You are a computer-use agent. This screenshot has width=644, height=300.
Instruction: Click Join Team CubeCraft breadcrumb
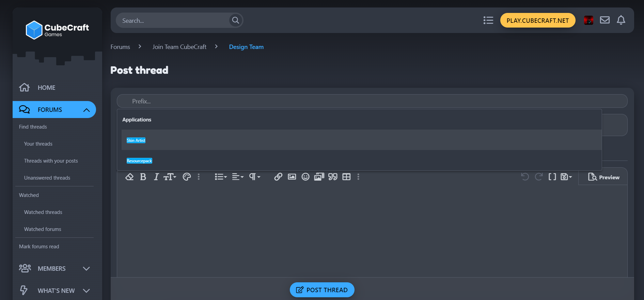tap(179, 47)
